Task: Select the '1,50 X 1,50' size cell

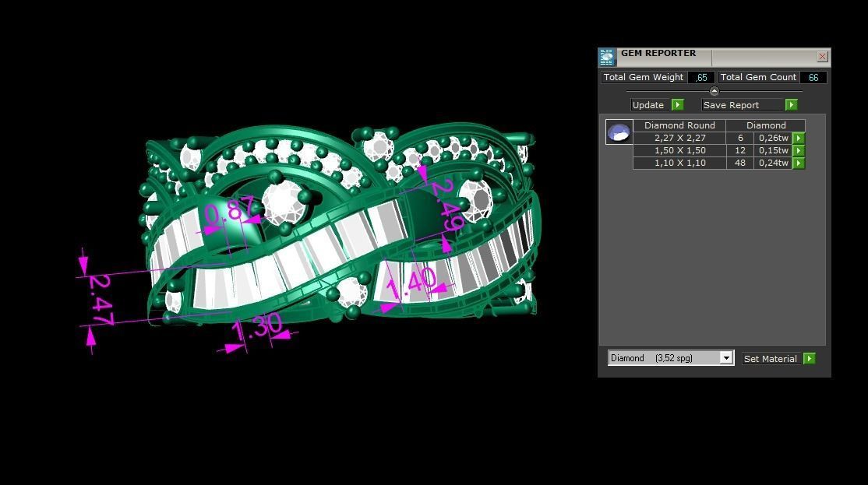Action: point(679,150)
